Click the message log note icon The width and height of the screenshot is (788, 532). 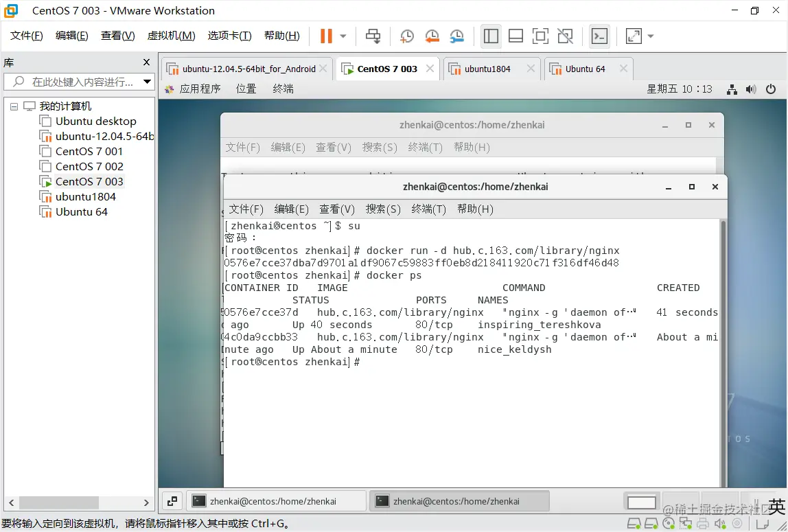click(x=763, y=524)
